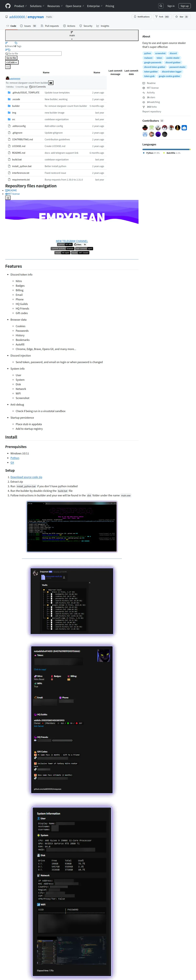
Task: Open the Actions tab
Action: pos(69,26)
